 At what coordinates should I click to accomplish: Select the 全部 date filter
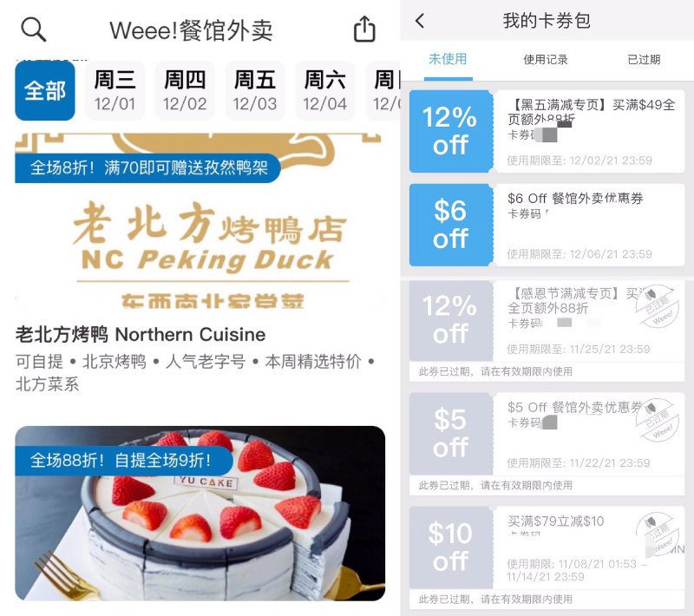[x=45, y=91]
